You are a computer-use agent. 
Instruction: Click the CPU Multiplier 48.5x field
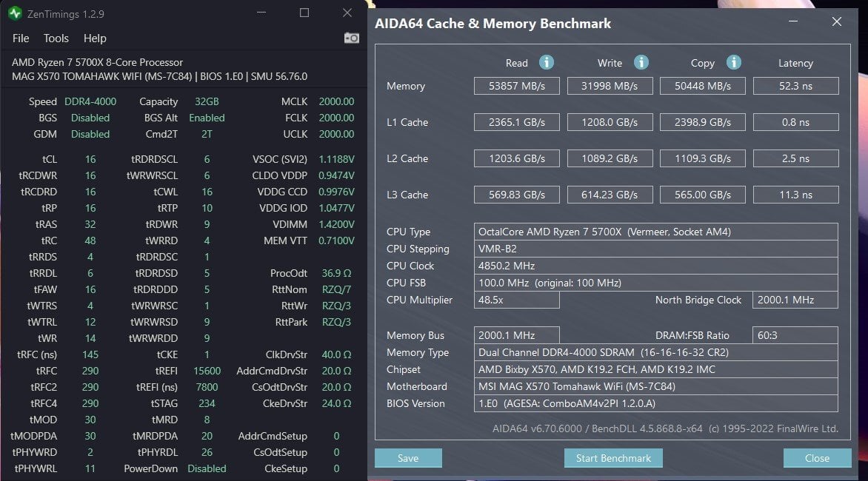pos(516,300)
